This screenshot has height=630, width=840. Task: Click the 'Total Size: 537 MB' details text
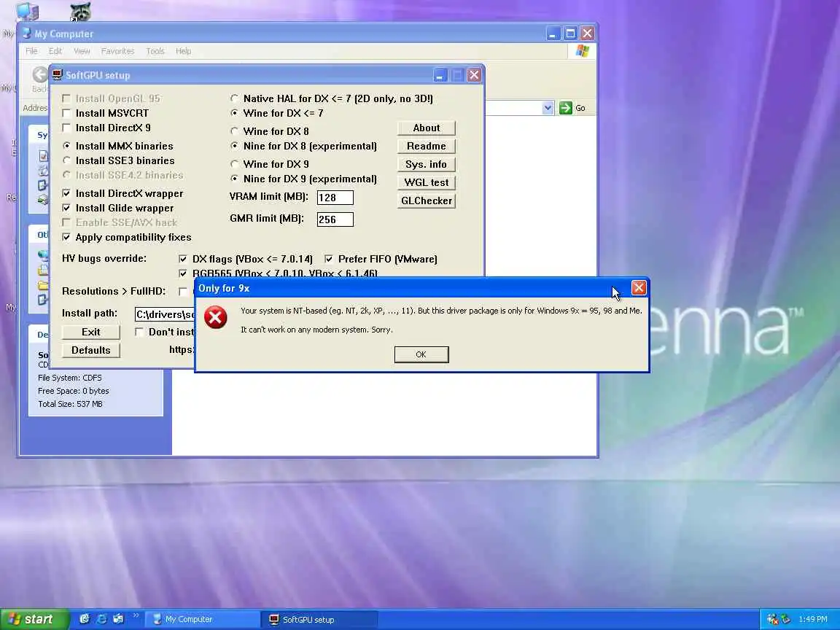(70, 404)
